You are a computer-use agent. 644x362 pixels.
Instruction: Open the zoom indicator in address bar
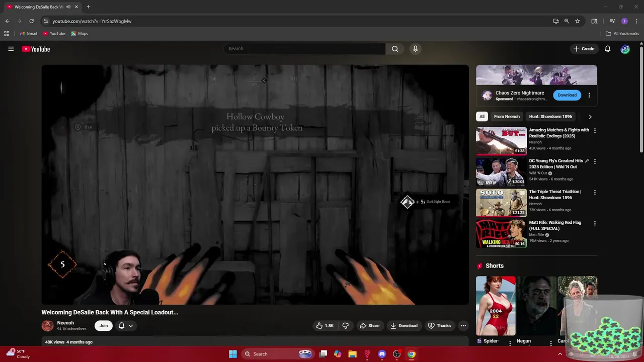(x=567, y=21)
